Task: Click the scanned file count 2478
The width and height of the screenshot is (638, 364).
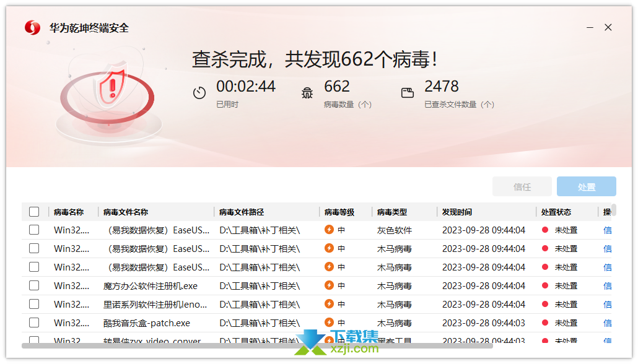Action: tap(442, 86)
